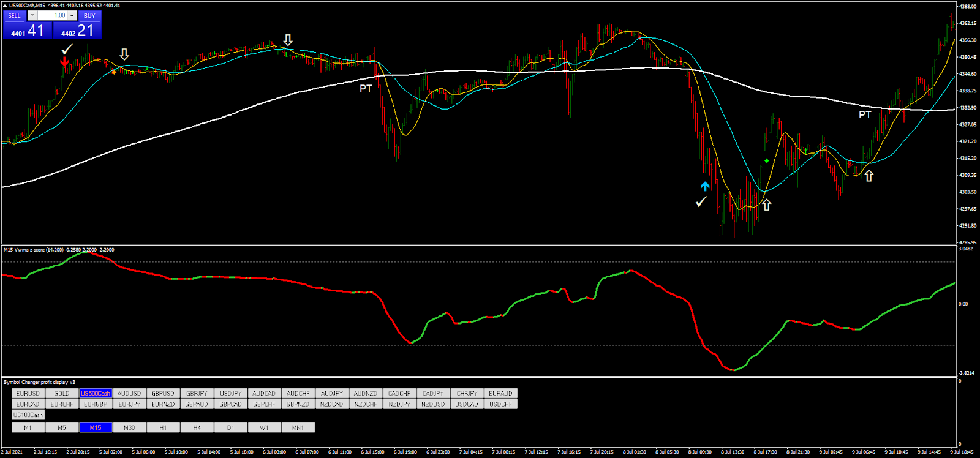980x458 pixels.
Task: Switch chart symbol to NZDJPY
Action: click(399, 404)
